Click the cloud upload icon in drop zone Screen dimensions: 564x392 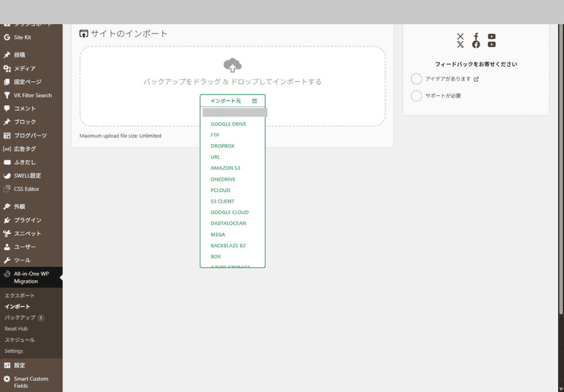(x=233, y=65)
